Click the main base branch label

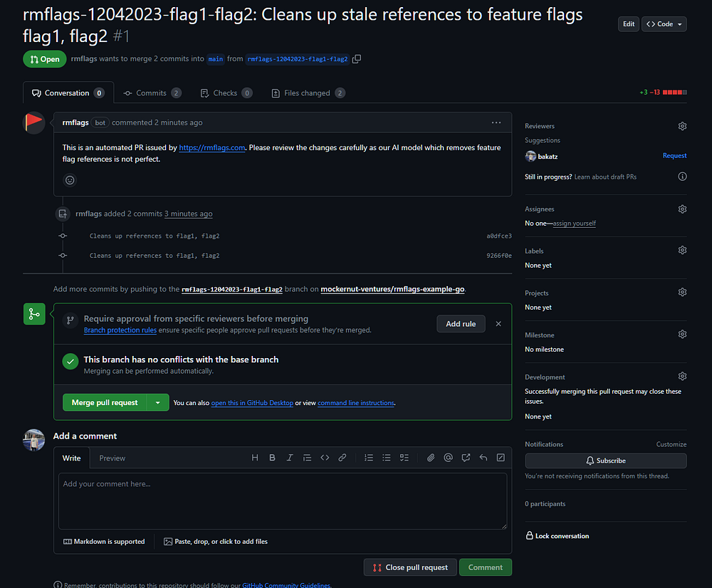215,59
